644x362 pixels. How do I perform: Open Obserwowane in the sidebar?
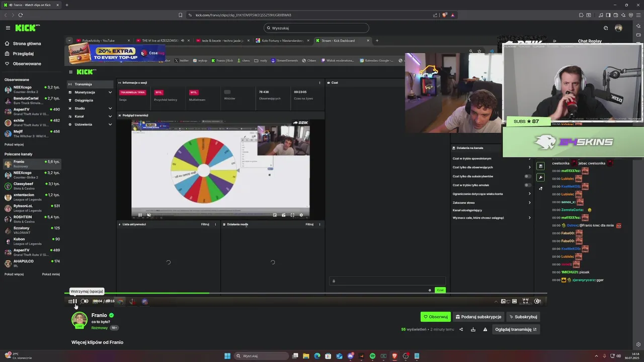tap(27, 64)
